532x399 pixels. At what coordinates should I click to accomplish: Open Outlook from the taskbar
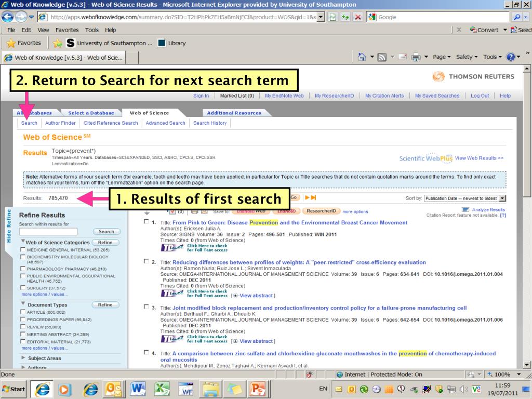113,389
